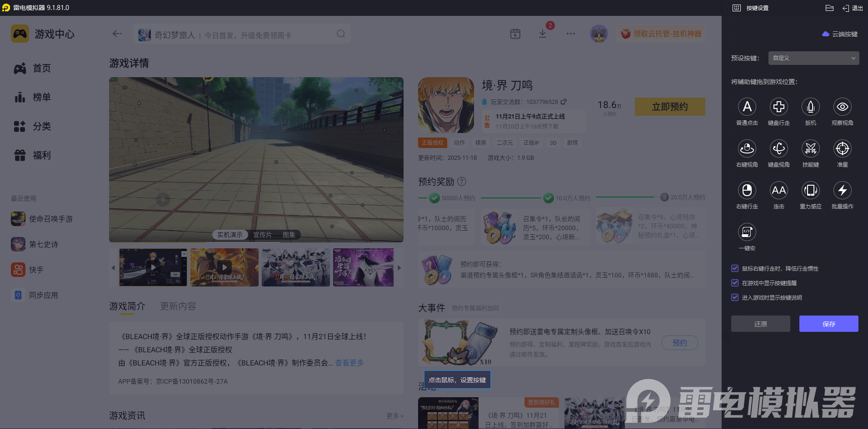Click the 正版授权 tag
The width and height of the screenshot is (868, 429).
click(433, 143)
